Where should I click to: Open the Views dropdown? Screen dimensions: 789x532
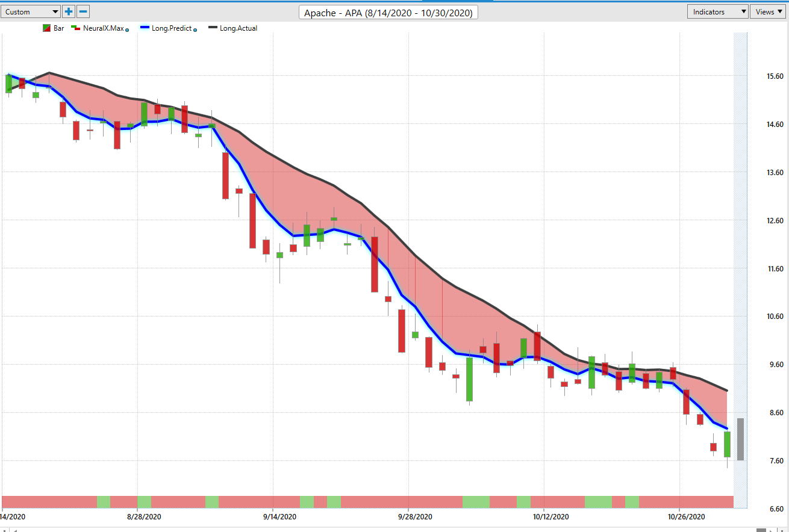pos(768,11)
